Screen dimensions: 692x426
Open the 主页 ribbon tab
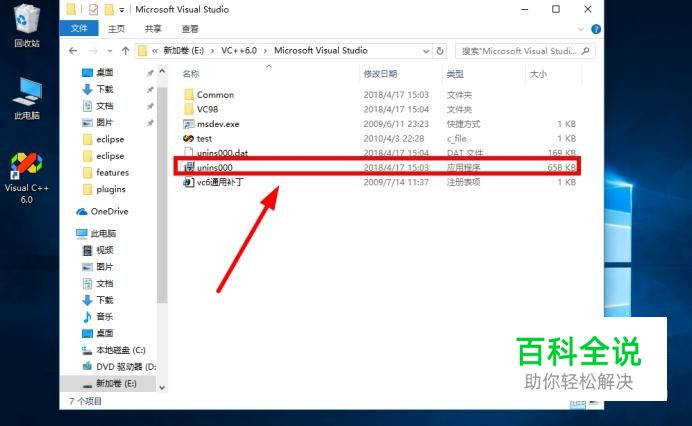[117, 29]
